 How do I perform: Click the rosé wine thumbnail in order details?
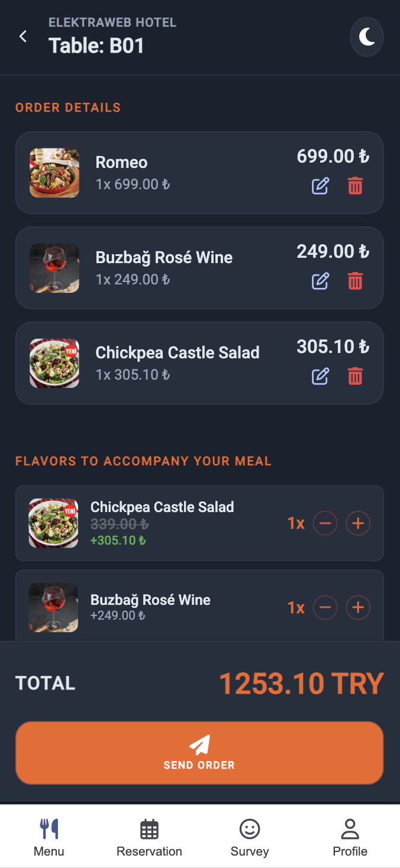pos(54,268)
